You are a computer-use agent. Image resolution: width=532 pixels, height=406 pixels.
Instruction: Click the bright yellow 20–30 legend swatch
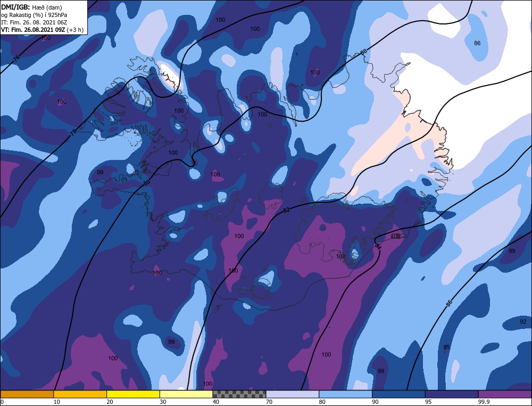coord(133,394)
